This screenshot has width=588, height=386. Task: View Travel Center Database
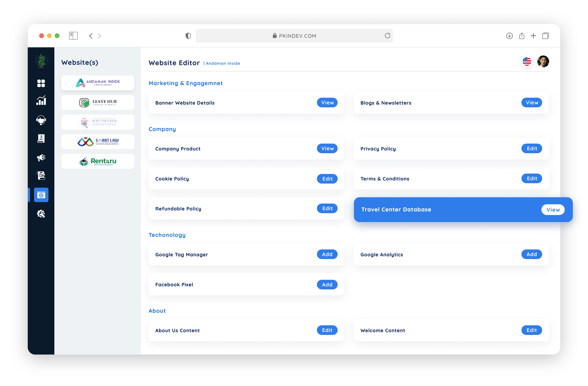point(553,210)
